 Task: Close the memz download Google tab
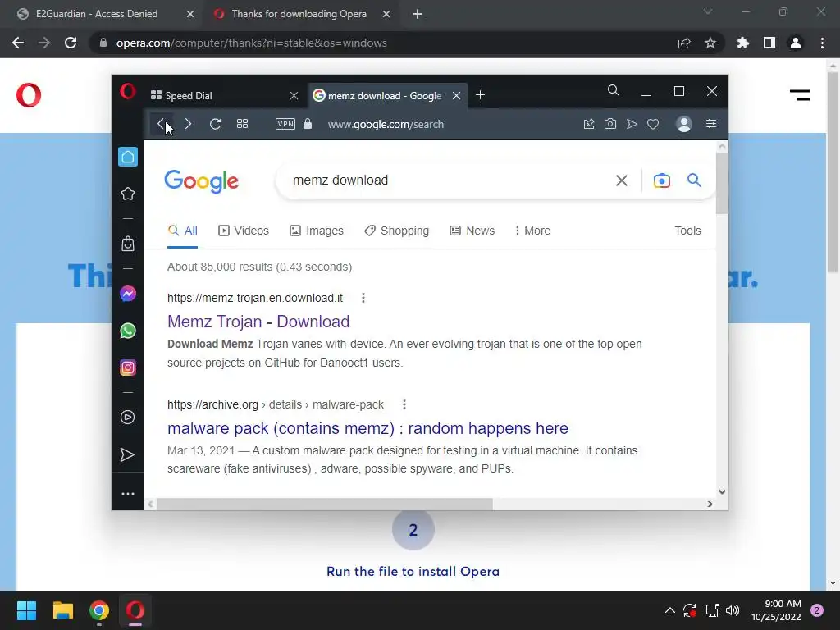[x=456, y=95]
